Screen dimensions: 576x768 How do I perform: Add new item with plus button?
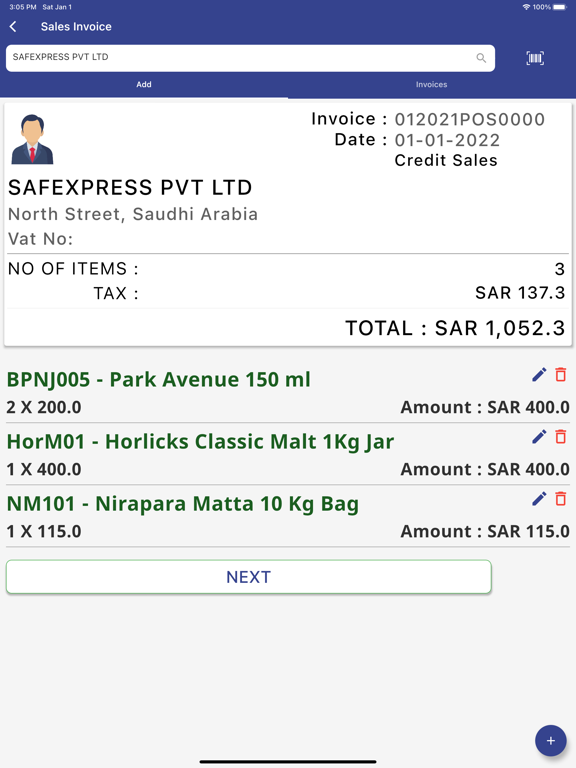(551, 741)
